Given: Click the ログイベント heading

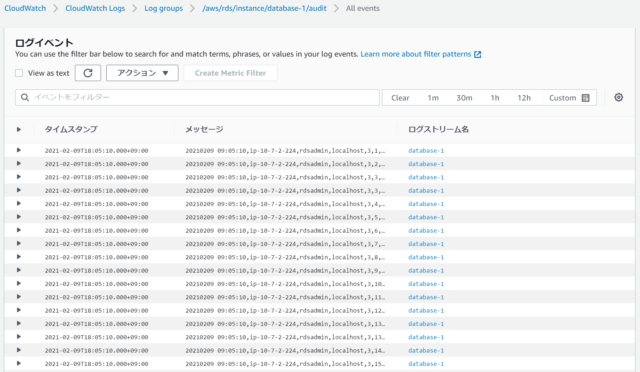Looking at the screenshot, I should pyautogui.click(x=44, y=42).
